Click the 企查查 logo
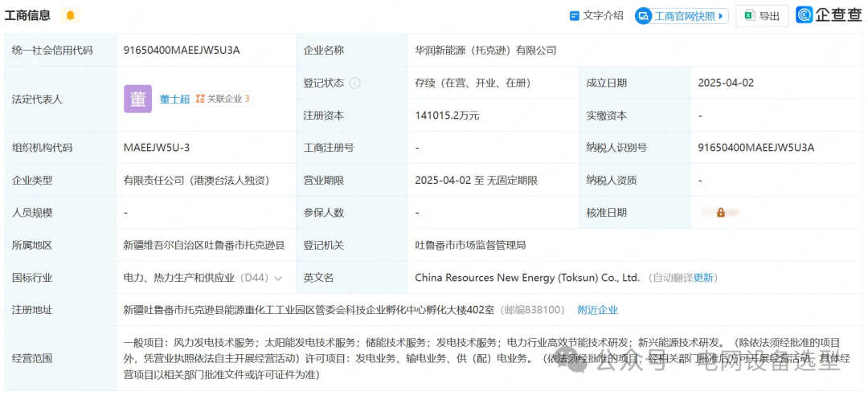Screen dimensions: 868x395 (x=828, y=15)
